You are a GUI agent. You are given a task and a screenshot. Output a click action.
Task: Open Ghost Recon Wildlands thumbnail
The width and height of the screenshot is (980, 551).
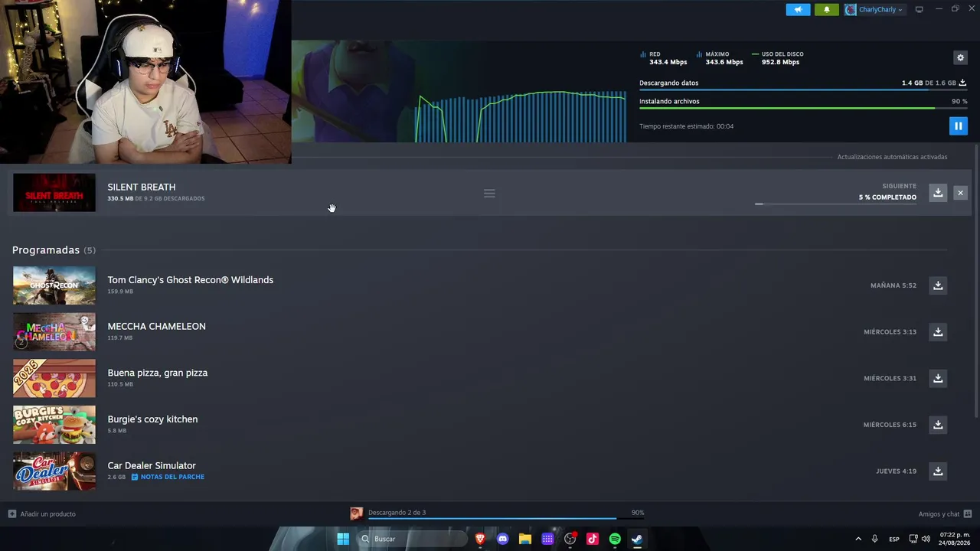click(54, 285)
